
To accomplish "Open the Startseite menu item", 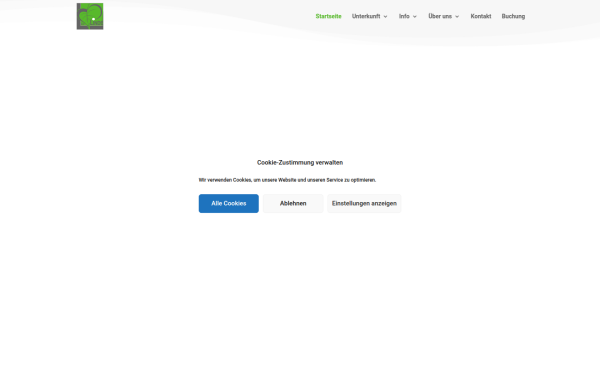I will click(328, 16).
